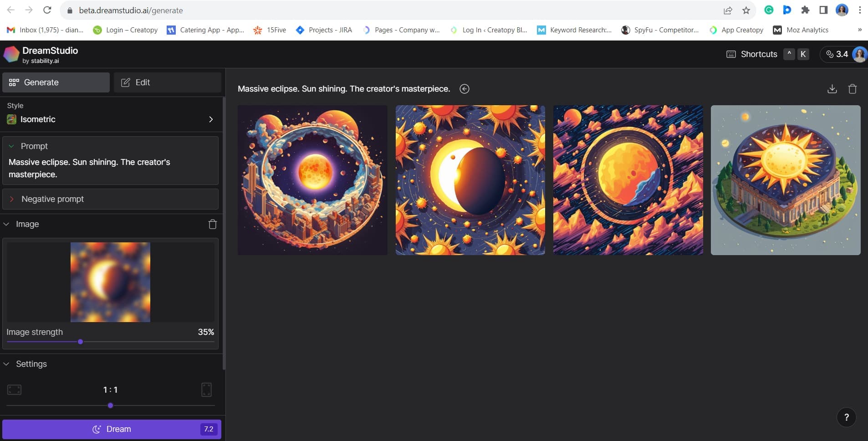
Task: Open the Shortcuts keyboard panel
Action: [752, 54]
